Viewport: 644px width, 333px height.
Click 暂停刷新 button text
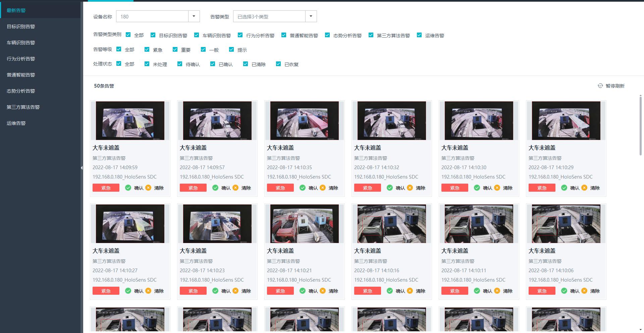[615, 86]
